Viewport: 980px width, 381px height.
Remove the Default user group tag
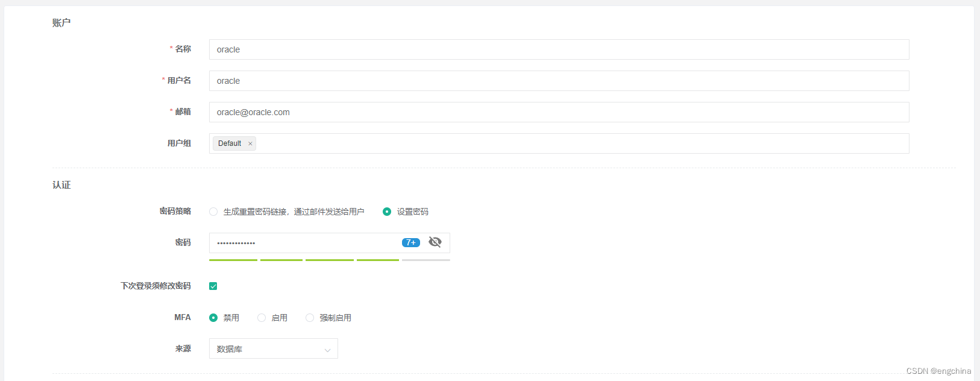coord(250,143)
